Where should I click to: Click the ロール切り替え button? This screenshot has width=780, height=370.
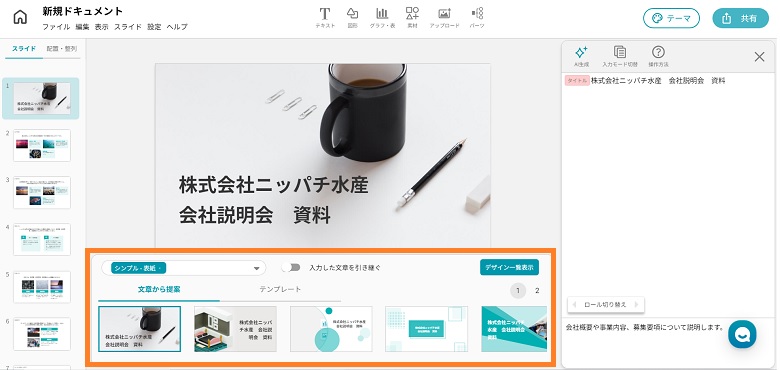click(x=605, y=304)
